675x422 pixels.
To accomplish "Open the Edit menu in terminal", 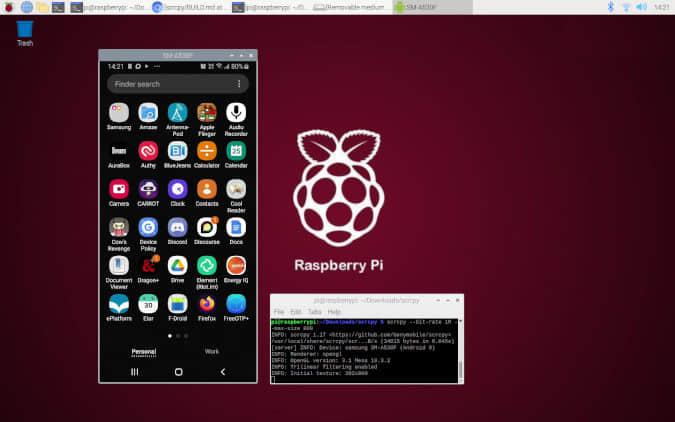I will pyautogui.click(x=294, y=311).
